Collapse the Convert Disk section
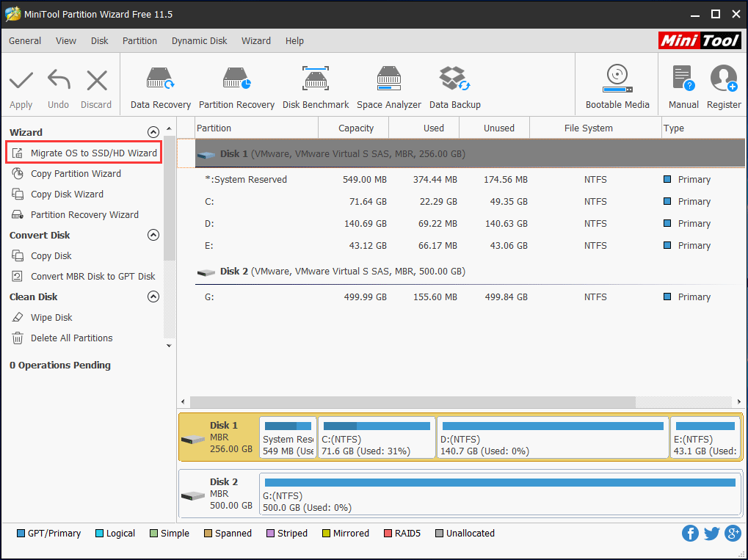This screenshot has width=748, height=560. pos(153,235)
